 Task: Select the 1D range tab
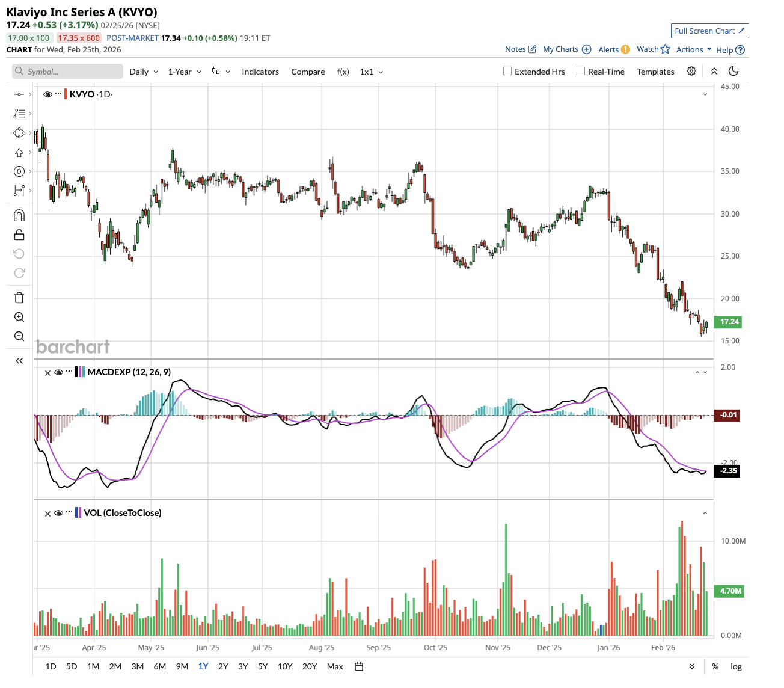pyautogui.click(x=51, y=666)
